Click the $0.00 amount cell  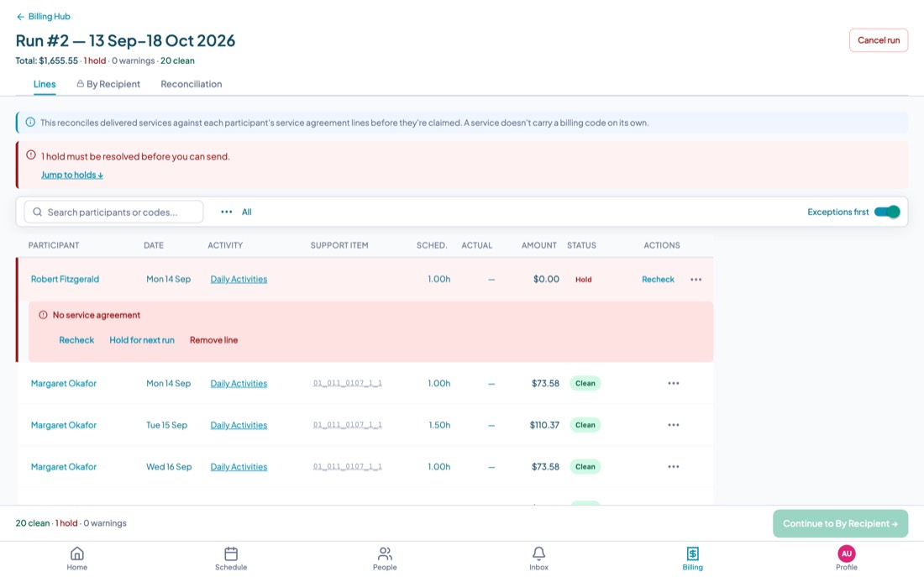(x=546, y=279)
